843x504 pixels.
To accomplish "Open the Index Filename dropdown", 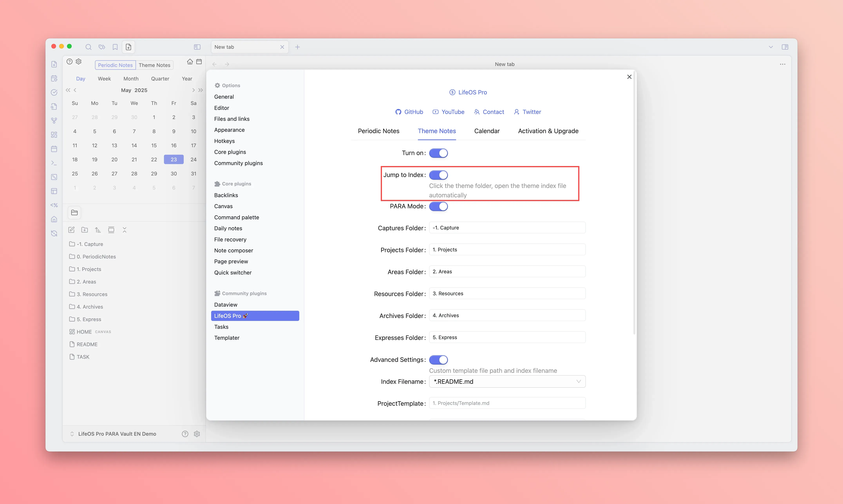I will (507, 381).
